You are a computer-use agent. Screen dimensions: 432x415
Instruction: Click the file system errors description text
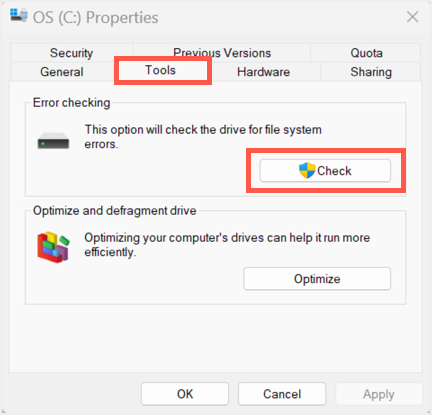tap(203, 137)
